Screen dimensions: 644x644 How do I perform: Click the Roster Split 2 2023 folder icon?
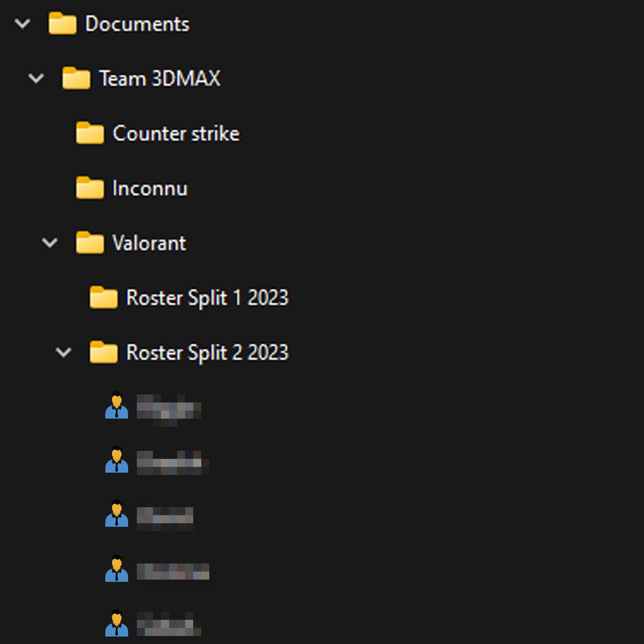[103, 352]
